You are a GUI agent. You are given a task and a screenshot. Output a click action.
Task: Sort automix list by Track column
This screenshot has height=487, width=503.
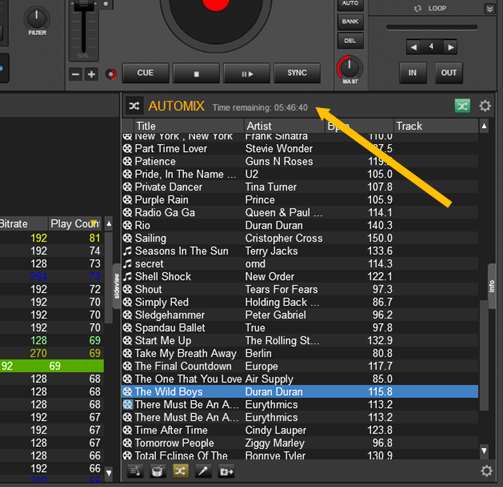(436, 126)
